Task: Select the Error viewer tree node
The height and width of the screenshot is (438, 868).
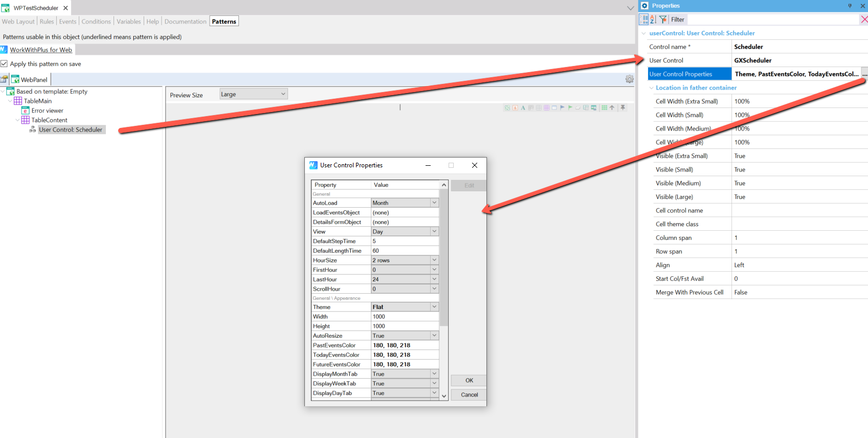Action: 47,111
